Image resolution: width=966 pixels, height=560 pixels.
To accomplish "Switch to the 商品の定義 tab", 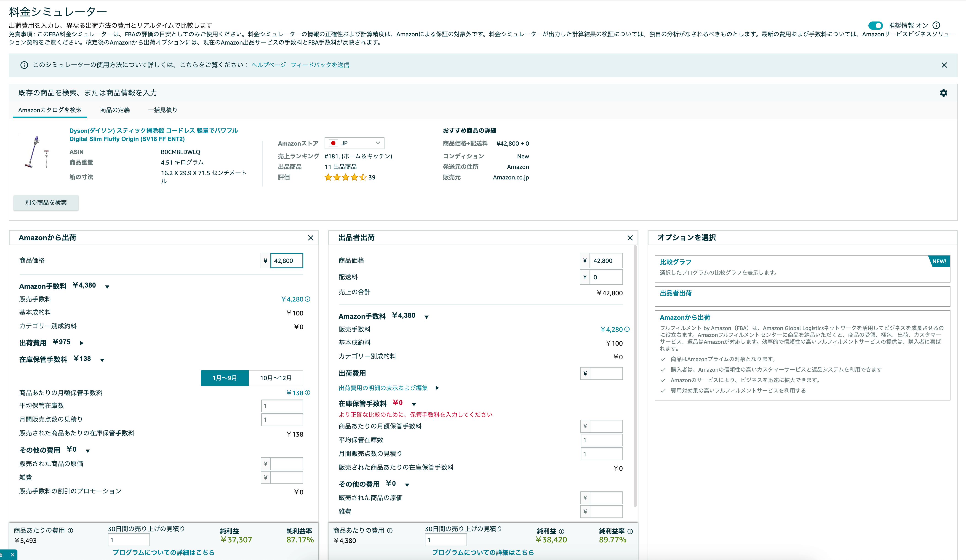I will tap(115, 110).
